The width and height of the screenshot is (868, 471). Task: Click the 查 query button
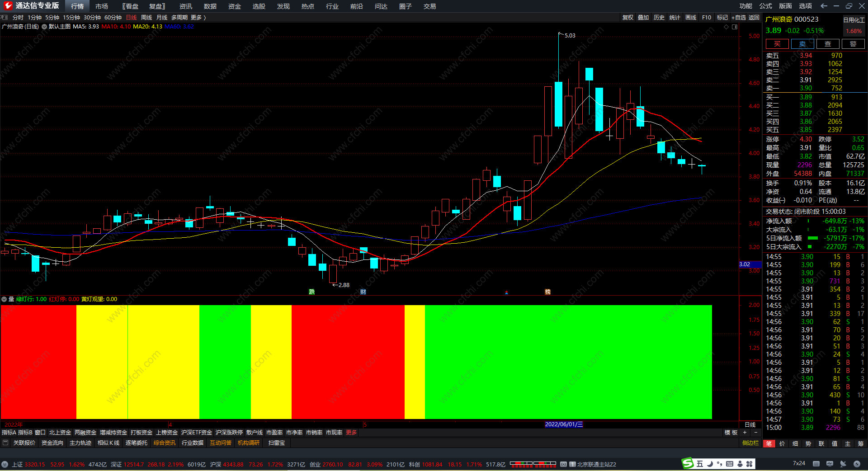[x=828, y=44]
